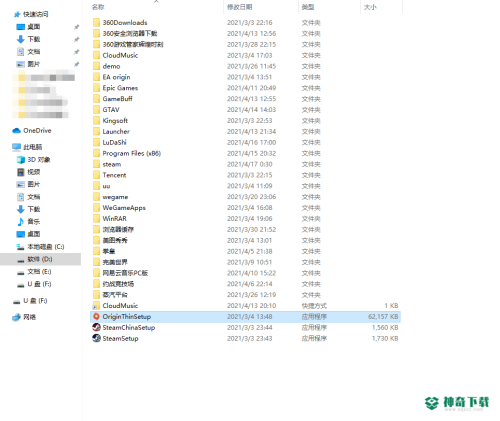Viewport: 500px width, 421px height.
Task: Select the 音乐 music note icon
Action: coord(21,222)
